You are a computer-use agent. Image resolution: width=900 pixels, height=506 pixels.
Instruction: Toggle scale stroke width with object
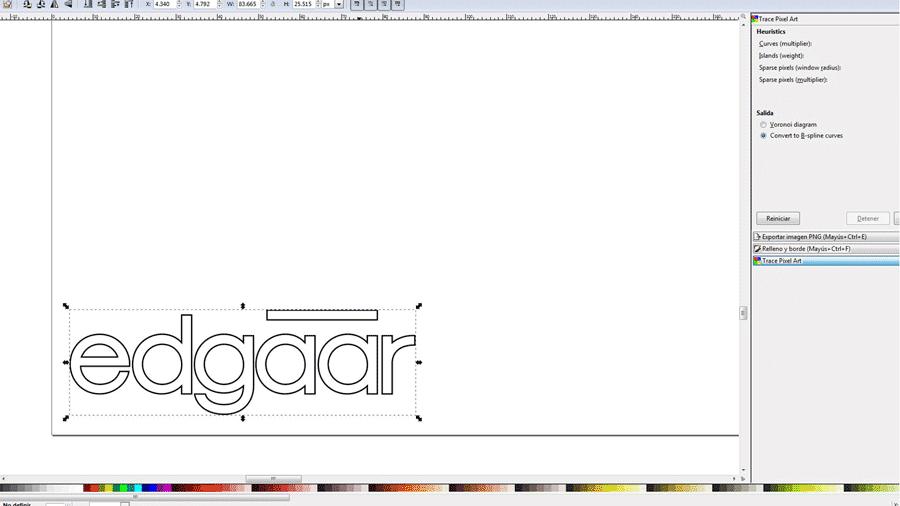pos(356,4)
